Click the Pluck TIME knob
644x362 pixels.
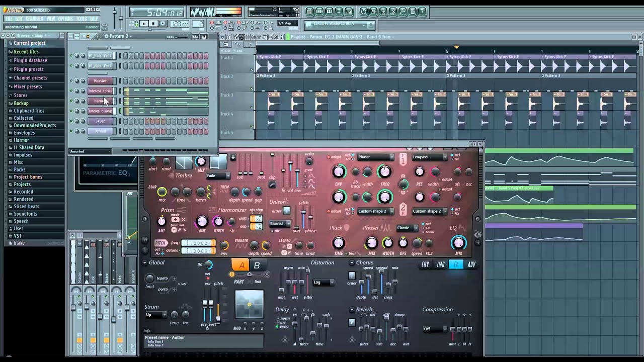339,242
